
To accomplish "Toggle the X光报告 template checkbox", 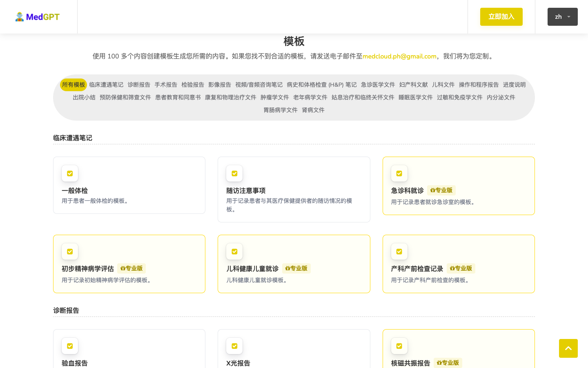I will click(x=234, y=346).
